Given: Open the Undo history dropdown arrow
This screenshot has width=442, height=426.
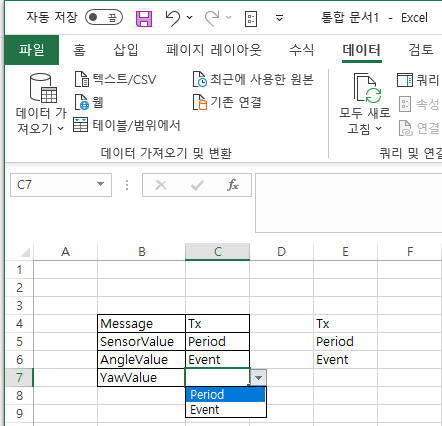Looking at the screenshot, I should [189, 17].
